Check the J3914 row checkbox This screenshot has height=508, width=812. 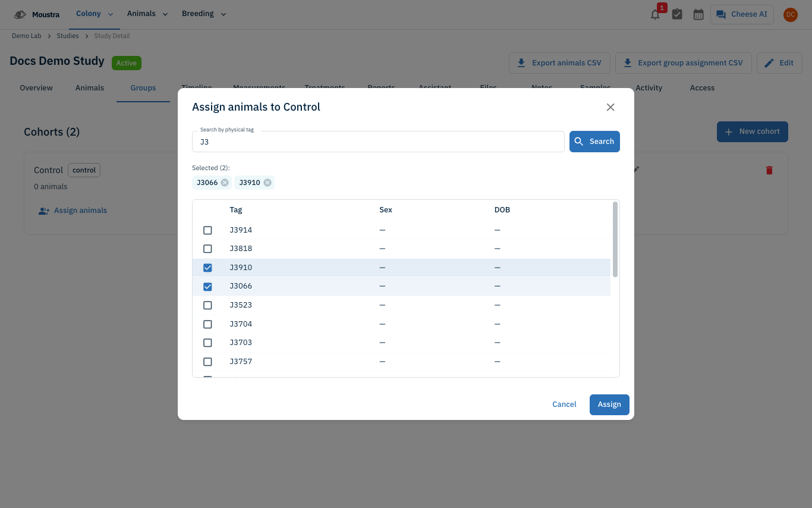pyautogui.click(x=207, y=230)
